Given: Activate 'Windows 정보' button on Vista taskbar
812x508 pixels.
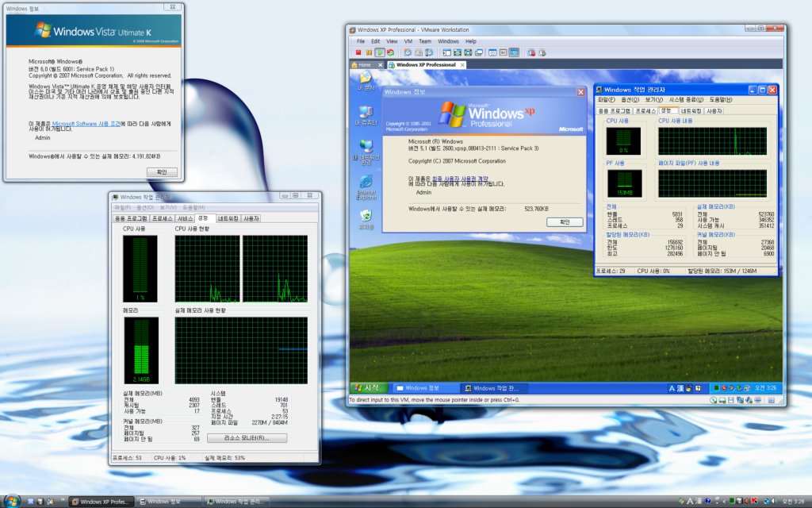Looking at the screenshot, I should coord(168,502).
